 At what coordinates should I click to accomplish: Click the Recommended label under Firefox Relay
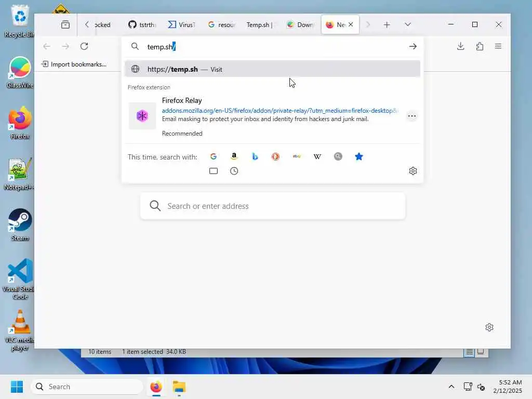pos(182,134)
